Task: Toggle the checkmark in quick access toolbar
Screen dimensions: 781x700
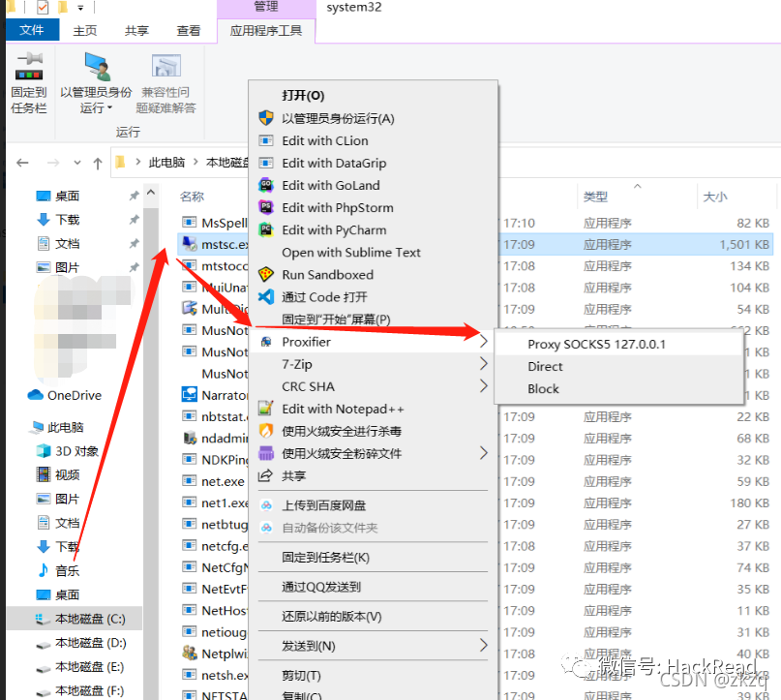Action: (43, 7)
